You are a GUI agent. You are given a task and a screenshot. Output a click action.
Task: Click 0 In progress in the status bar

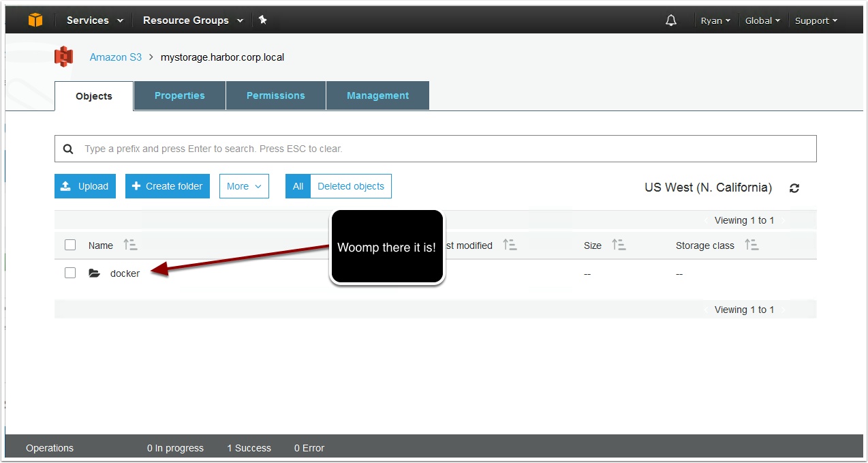coord(175,448)
